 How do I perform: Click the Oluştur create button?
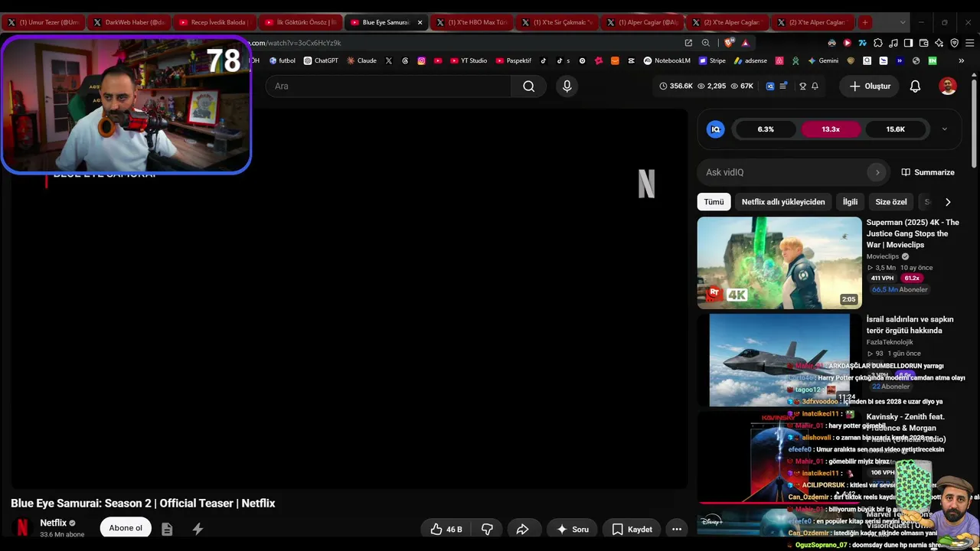coord(870,86)
